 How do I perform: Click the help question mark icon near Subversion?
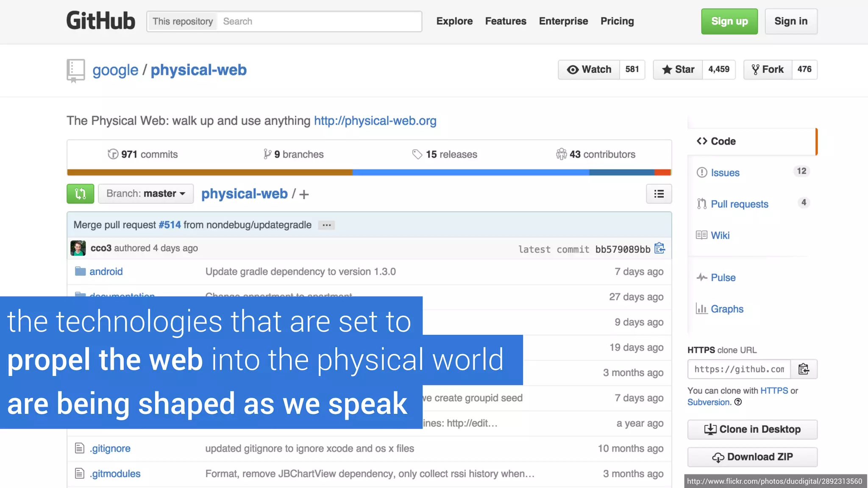click(x=738, y=402)
